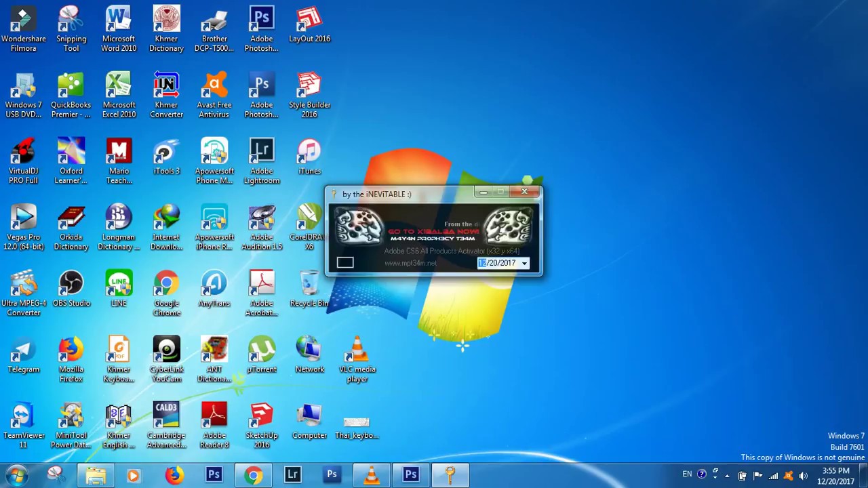The height and width of the screenshot is (488, 868).
Task: Open the Adobe Acrobat desktop shortcut
Action: (x=262, y=293)
